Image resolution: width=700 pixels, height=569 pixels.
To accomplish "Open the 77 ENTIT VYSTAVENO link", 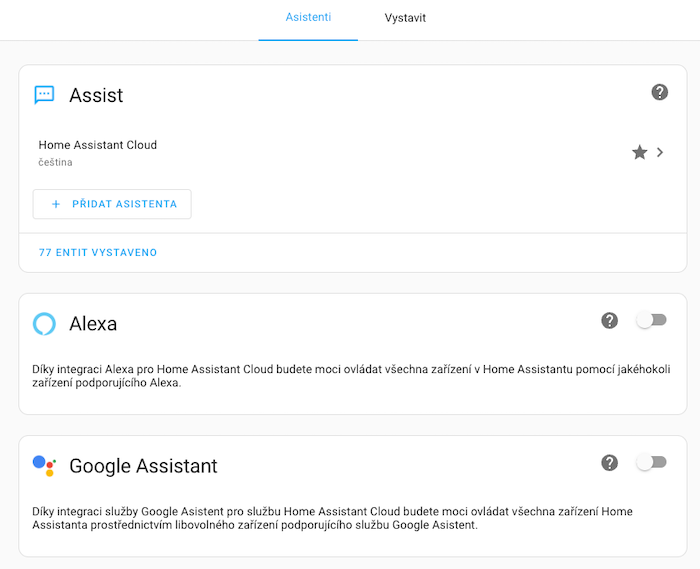I will click(98, 253).
